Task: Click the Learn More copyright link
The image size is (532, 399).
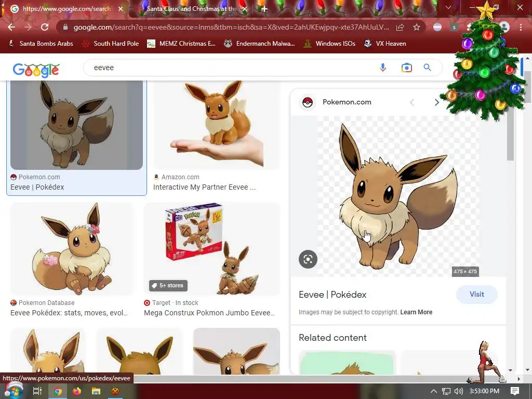Action: click(x=416, y=312)
